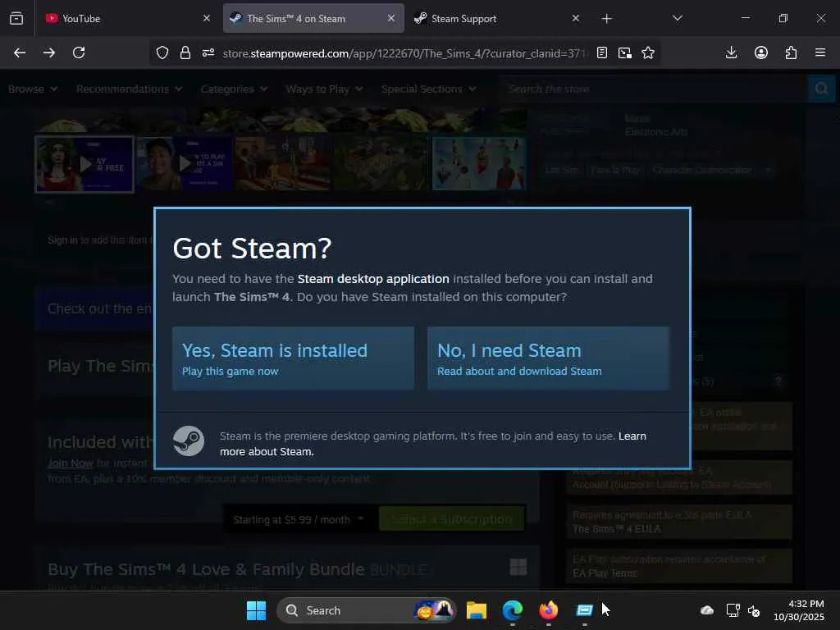Image resolution: width=840 pixels, height=630 pixels.
Task: Open site permissions icon in address bar
Action: tap(208, 52)
